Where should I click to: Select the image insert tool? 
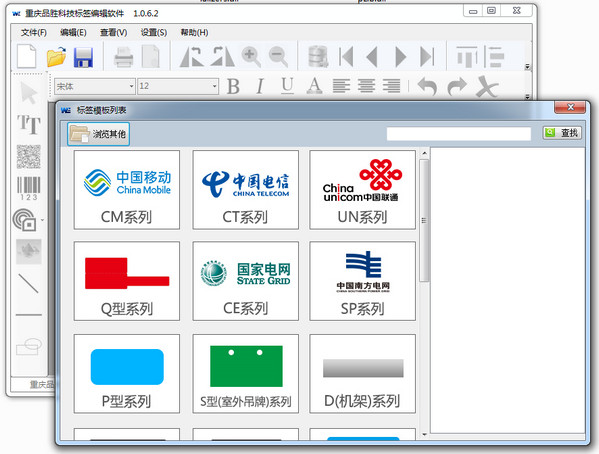pos(29,251)
